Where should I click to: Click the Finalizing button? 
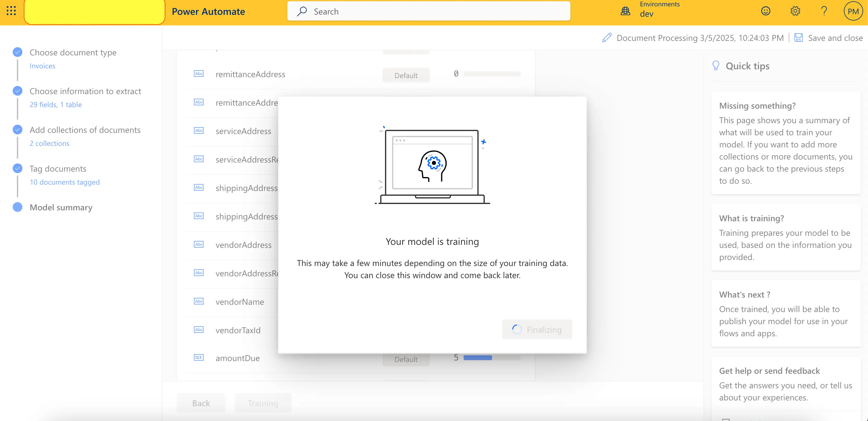click(x=536, y=329)
